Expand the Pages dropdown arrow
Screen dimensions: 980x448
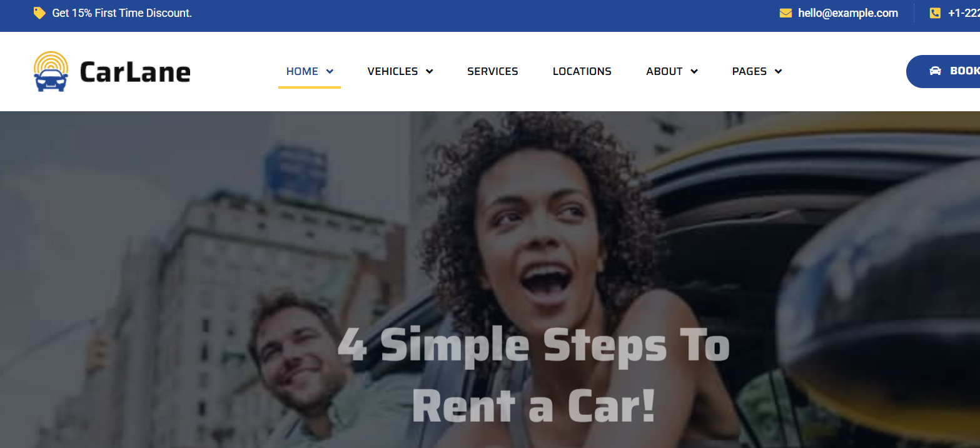(778, 72)
